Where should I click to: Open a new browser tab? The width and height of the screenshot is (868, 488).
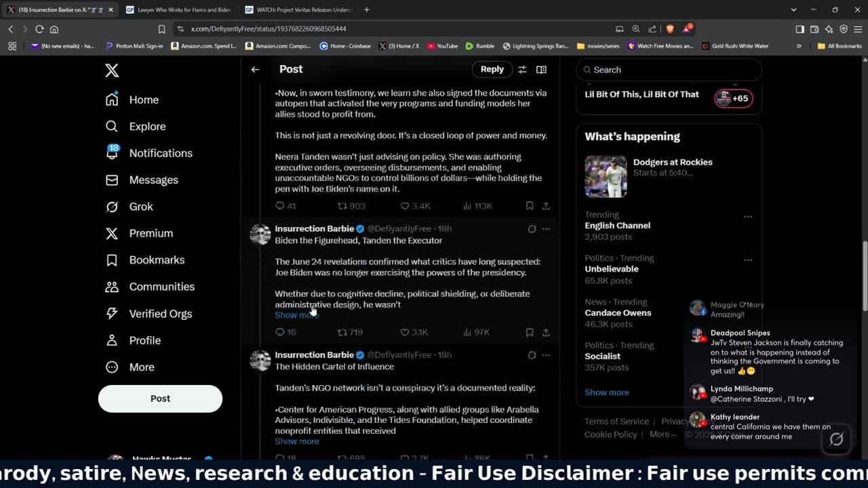coord(367,9)
